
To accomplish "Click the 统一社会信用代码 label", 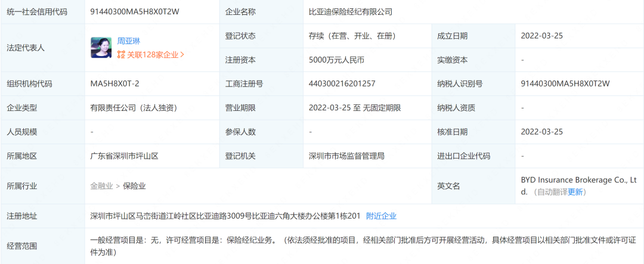I will [x=37, y=12].
